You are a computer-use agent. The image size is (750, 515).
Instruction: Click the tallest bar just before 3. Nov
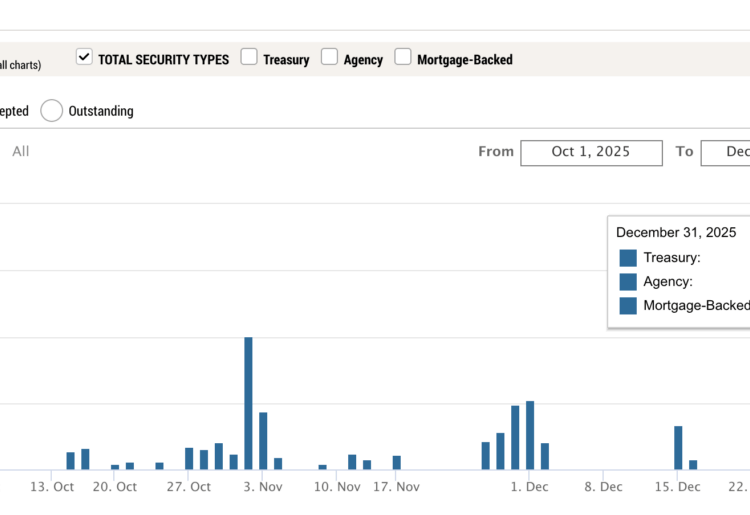coord(248,403)
